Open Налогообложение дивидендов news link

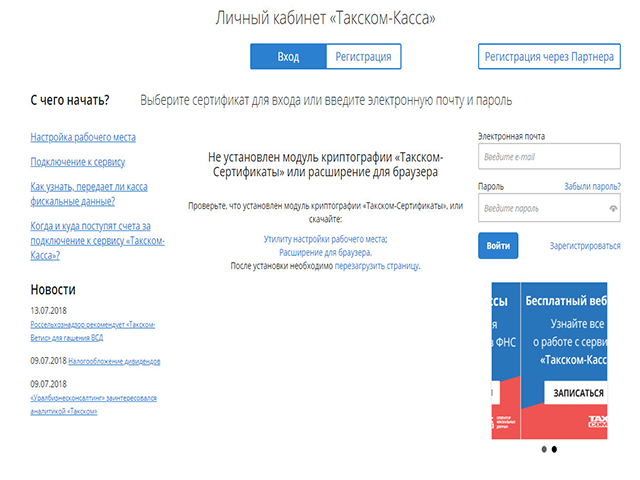coord(114,361)
